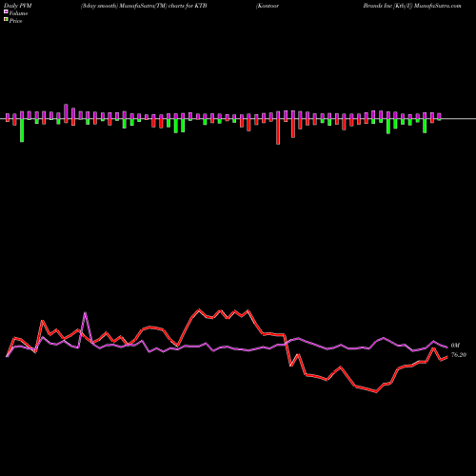Viewport: 476px width, 476px height.
Task: Click the Price legend color swatch
Action: point(6,20)
